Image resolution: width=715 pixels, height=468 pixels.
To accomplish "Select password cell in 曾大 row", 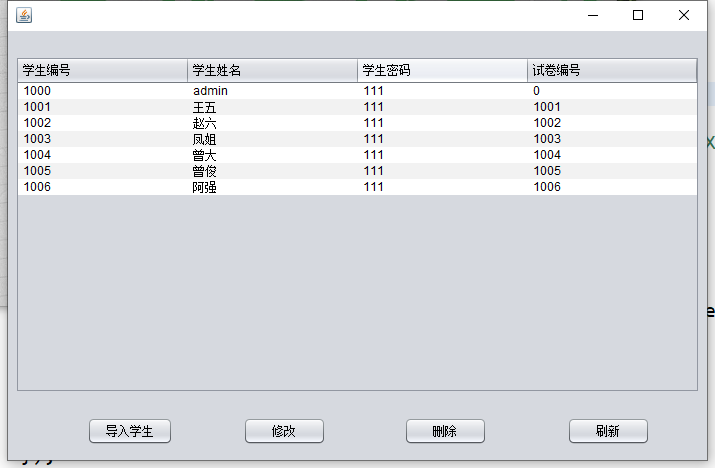I will (x=442, y=155).
